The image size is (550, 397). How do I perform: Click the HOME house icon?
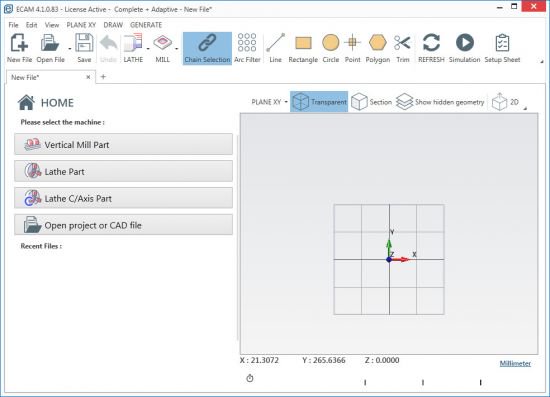26,103
